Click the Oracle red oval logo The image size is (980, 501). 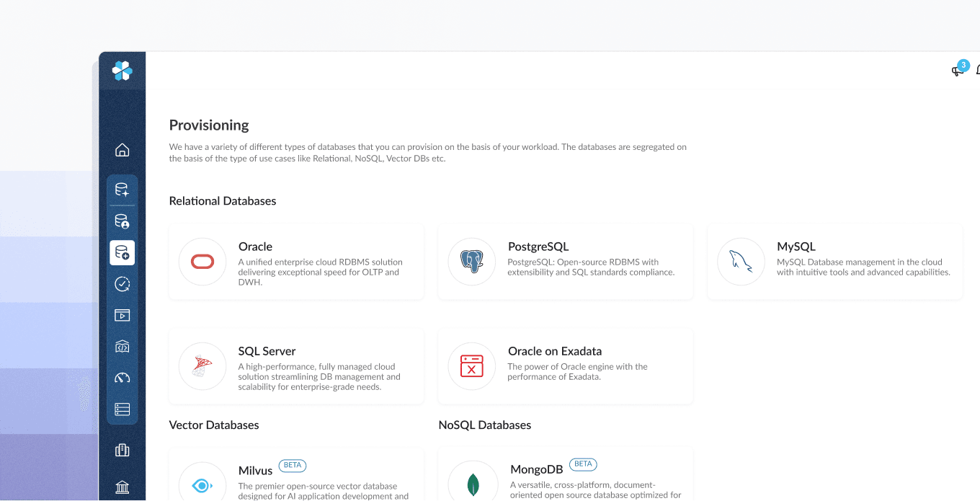tap(202, 262)
